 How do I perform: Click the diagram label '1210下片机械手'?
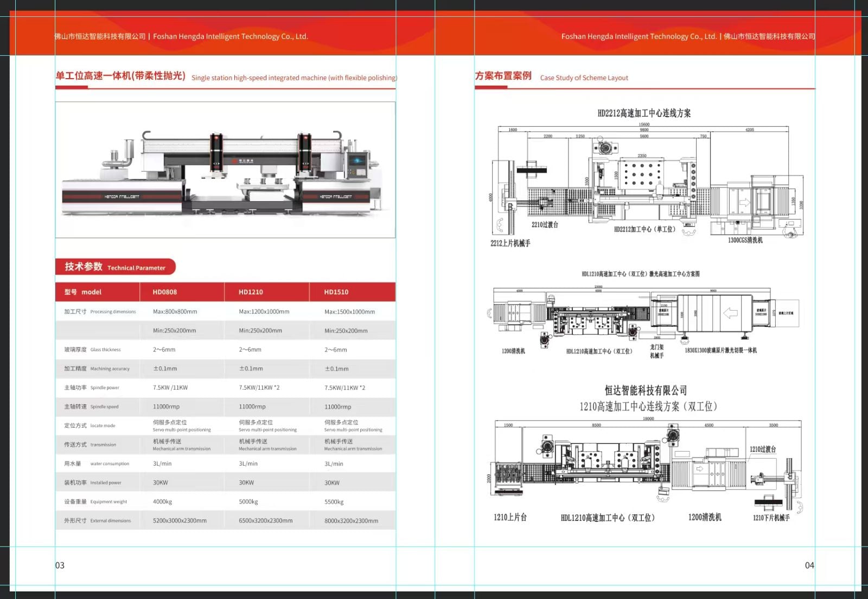[771, 518]
